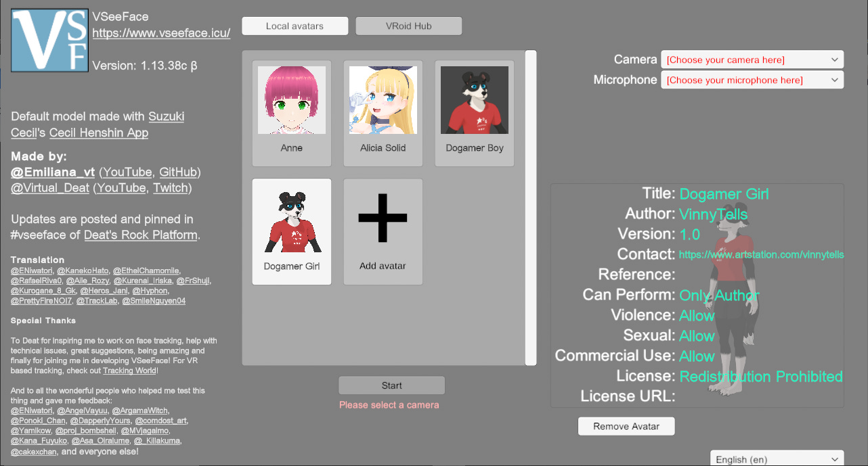This screenshot has width=868, height=466.
Task: Open the @Ponoki_Chan tester link
Action: tap(39, 421)
